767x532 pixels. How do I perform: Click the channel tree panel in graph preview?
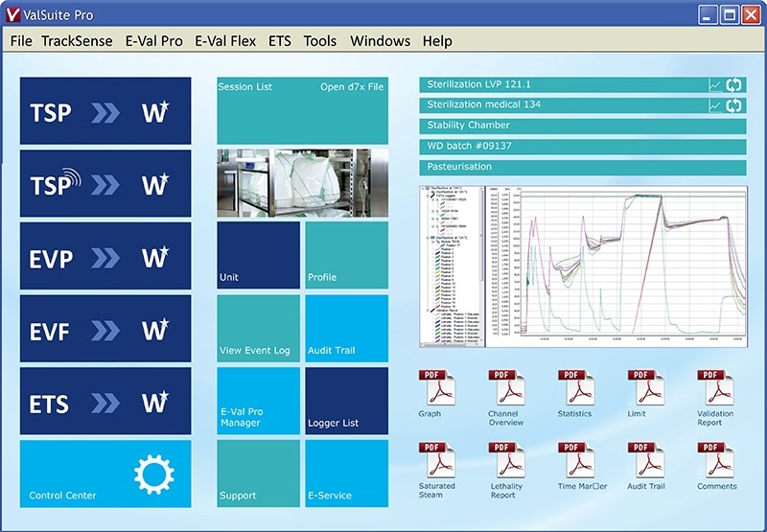452,266
